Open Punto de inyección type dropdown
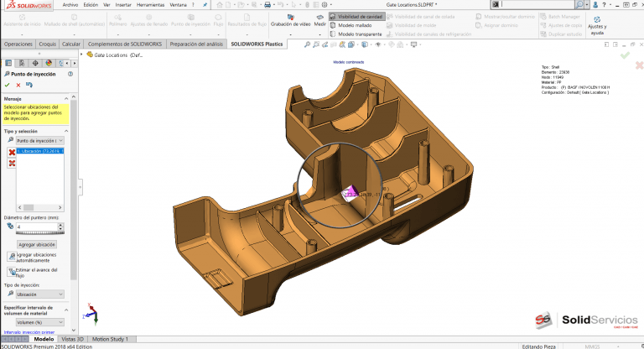Screen dimensions: 644x349 pyautogui.click(x=40, y=140)
